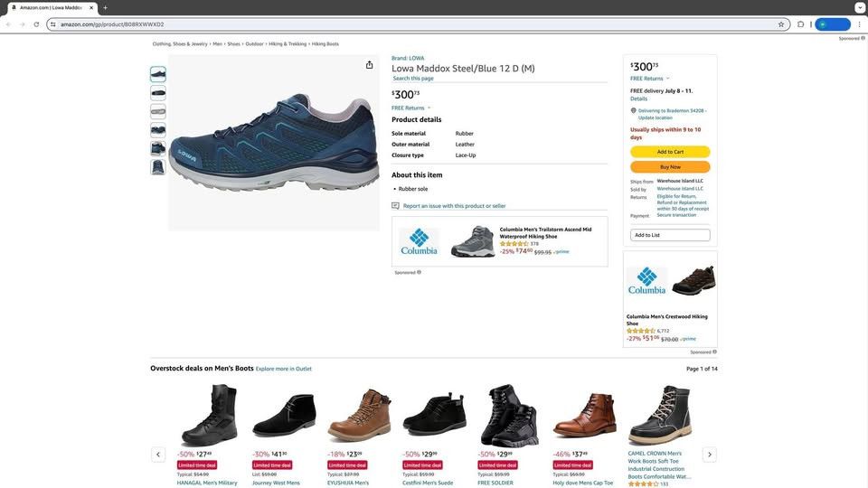Go back with the browser back arrow
This screenshot has width=868, height=488.
click(8, 24)
